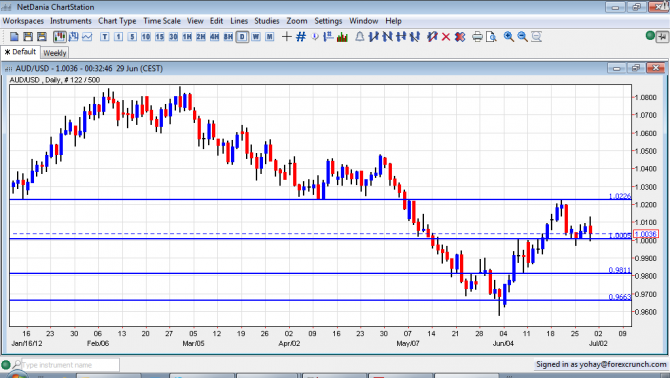Click the print icon
The width and height of the screenshot is (670, 378).
click(x=477, y=37)
